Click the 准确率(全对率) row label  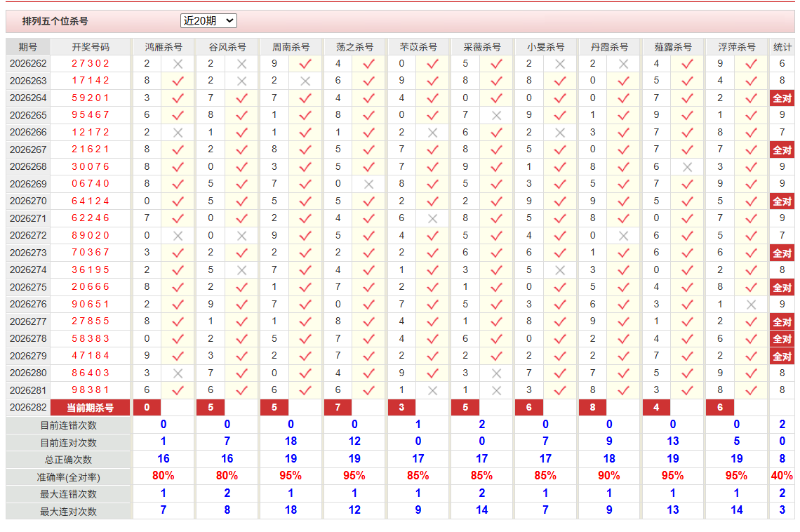click(68, 477)
